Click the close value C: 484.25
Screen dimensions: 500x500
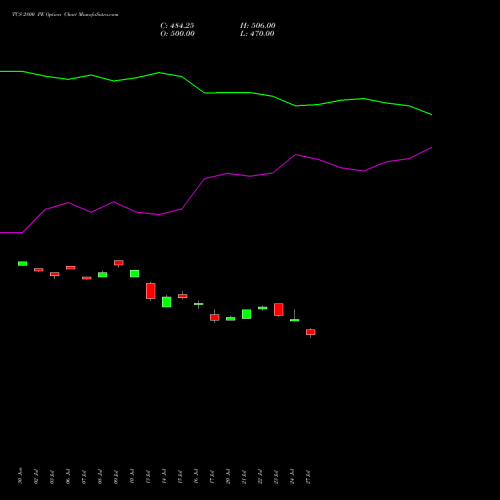pyautogui.click(x=177, y=26)
